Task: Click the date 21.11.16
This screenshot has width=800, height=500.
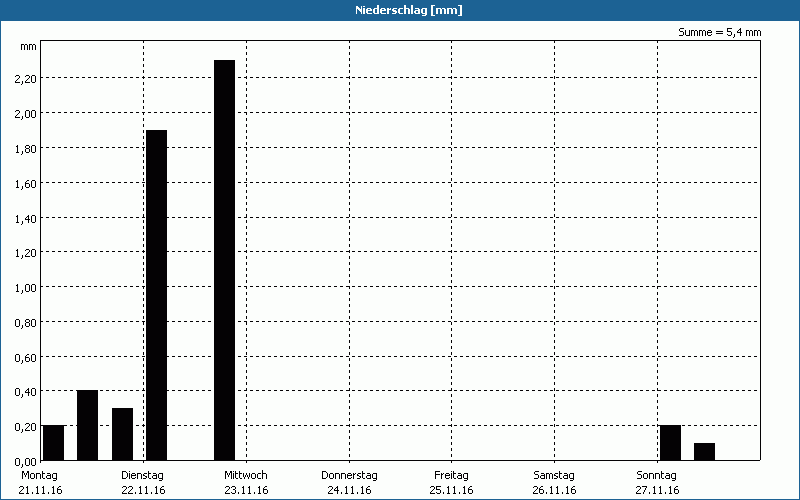Action: pyautogui.click(x=40, y=490)
